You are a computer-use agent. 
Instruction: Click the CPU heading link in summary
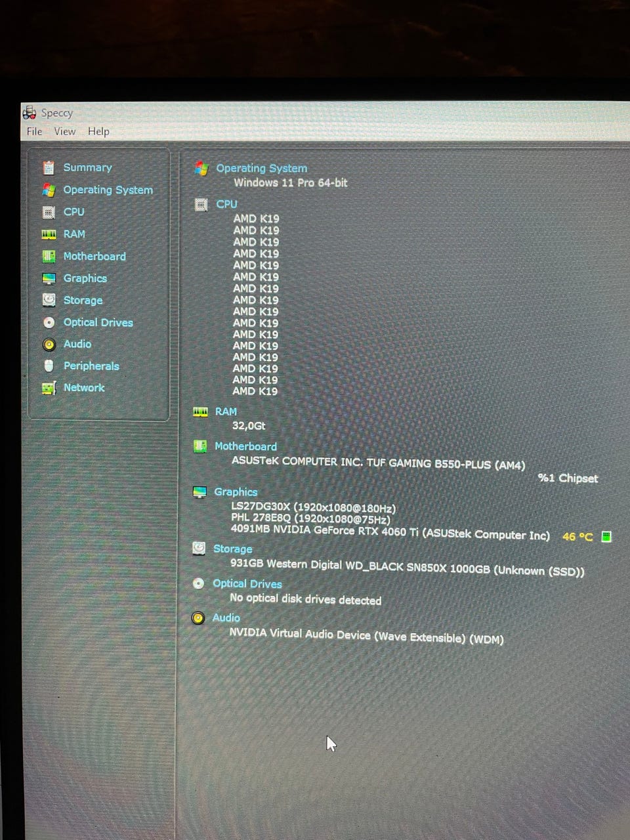(x=226, y=204)
